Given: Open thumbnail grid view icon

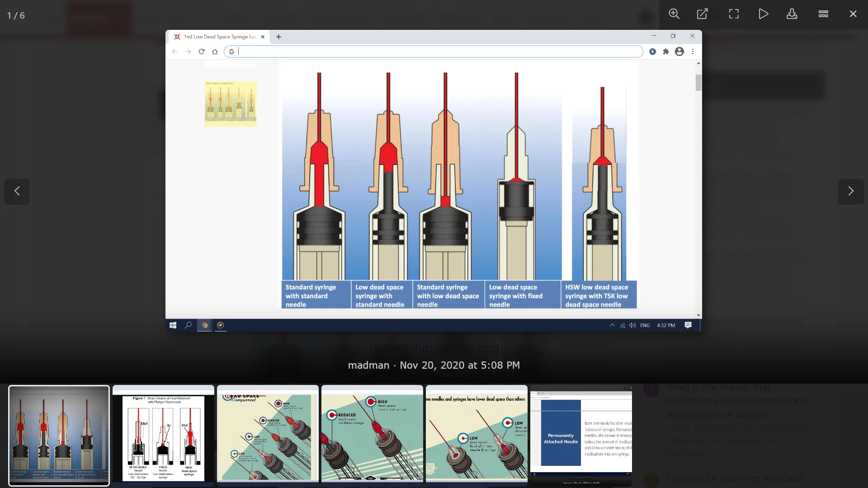Looking at the screenshot, I should (823, 13).
